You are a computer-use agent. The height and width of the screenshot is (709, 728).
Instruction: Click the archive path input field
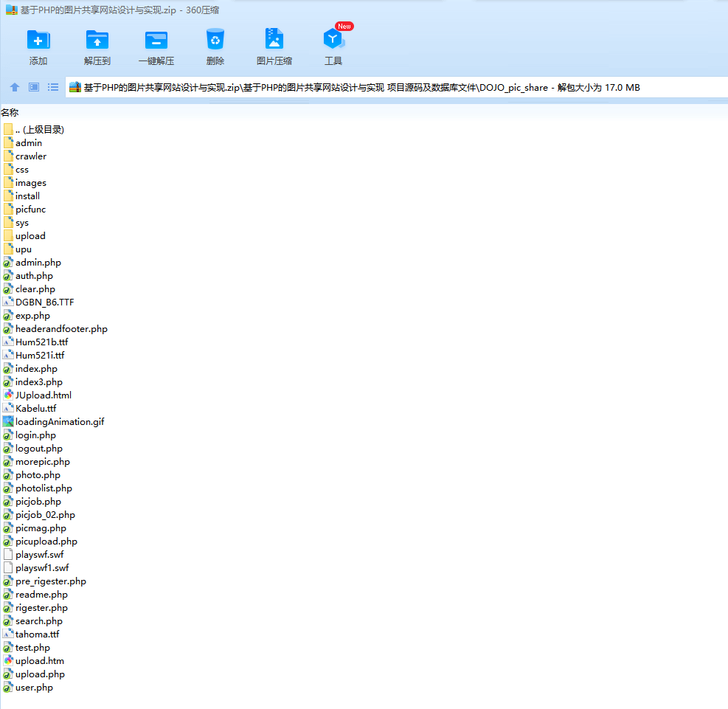click(397, 87)
